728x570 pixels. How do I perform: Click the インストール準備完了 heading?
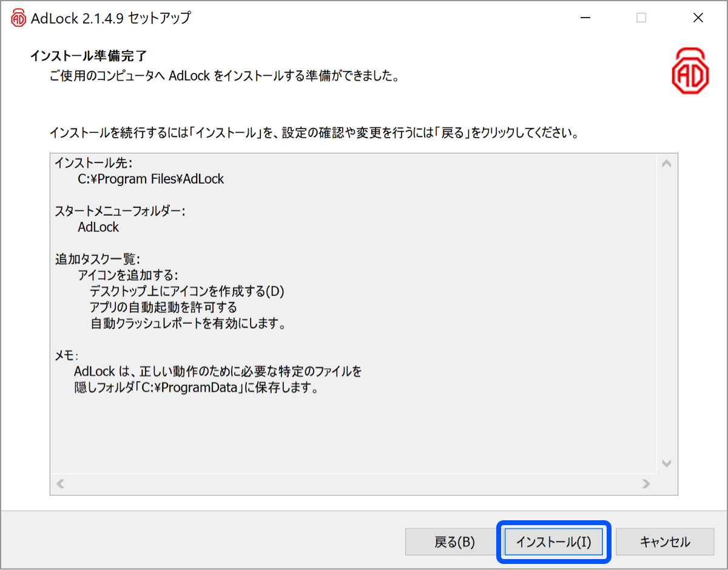(x=89, y=56)
